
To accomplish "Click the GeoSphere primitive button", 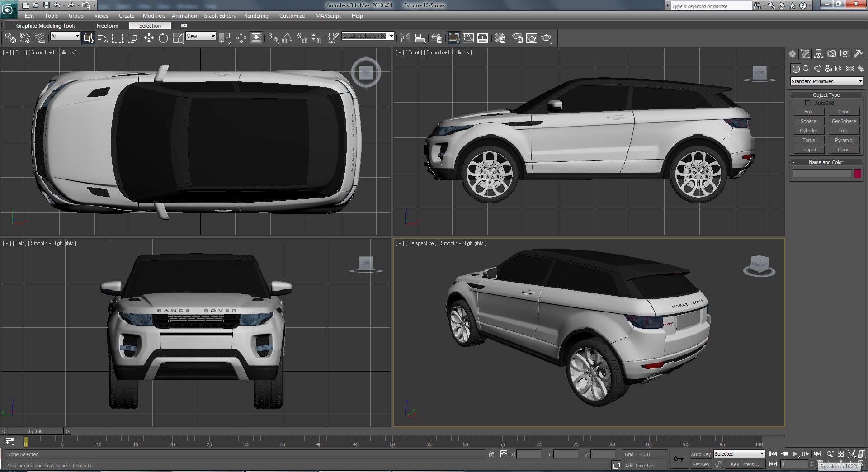I will [844, 121].
